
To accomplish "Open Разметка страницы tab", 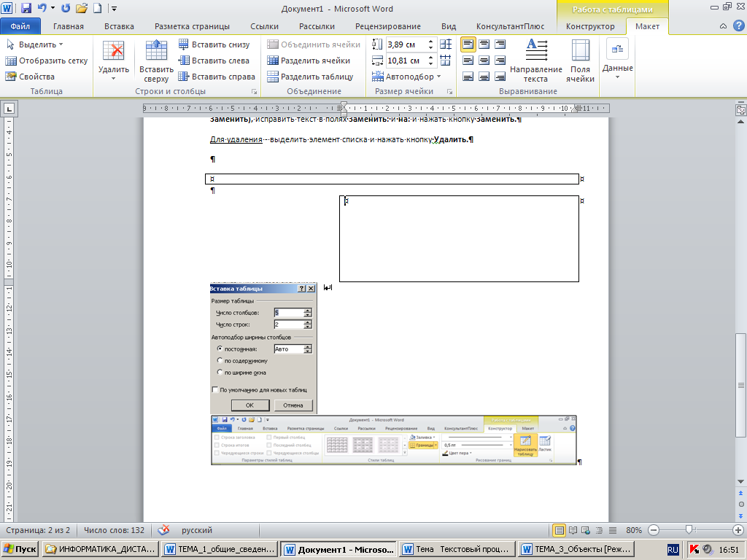I will click(x=192, y=26).
